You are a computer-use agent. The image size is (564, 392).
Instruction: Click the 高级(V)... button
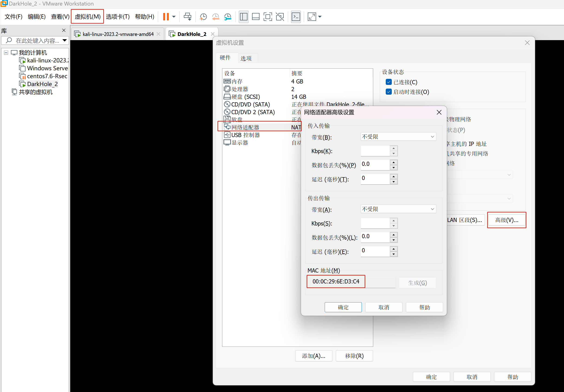pyautogui.click(x=506, y=220)
